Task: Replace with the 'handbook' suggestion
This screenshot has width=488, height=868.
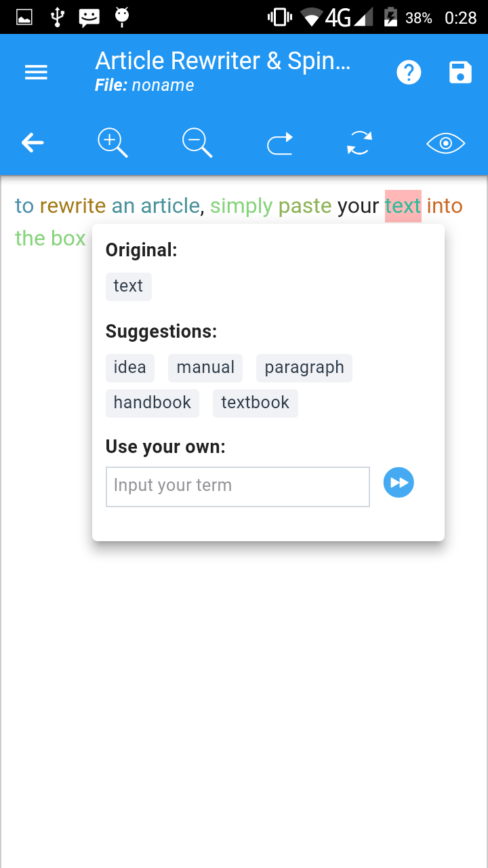Action: (x=152, y=403)
